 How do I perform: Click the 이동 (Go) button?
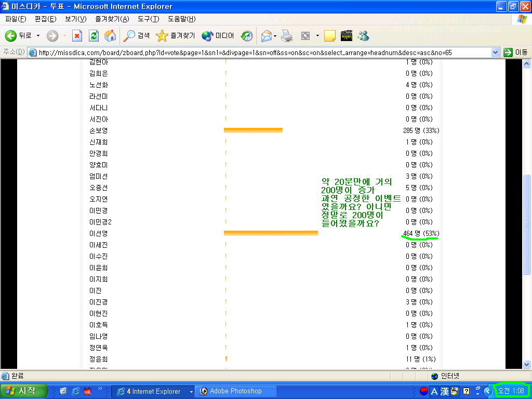[515, 52]
